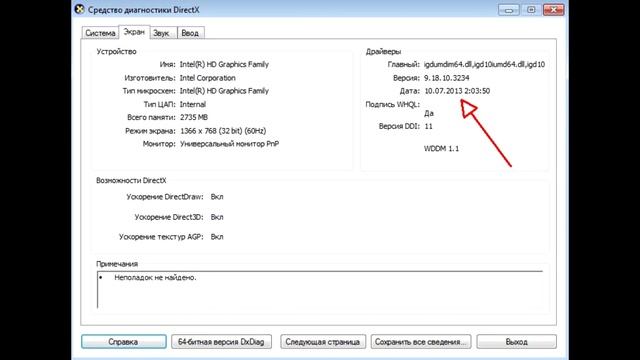Click device name 'Intel(R) HD Graphics Family' next to Имя
Image resolution: width=640 pixels, height=360 pixels.
click(x=224, y=64)
